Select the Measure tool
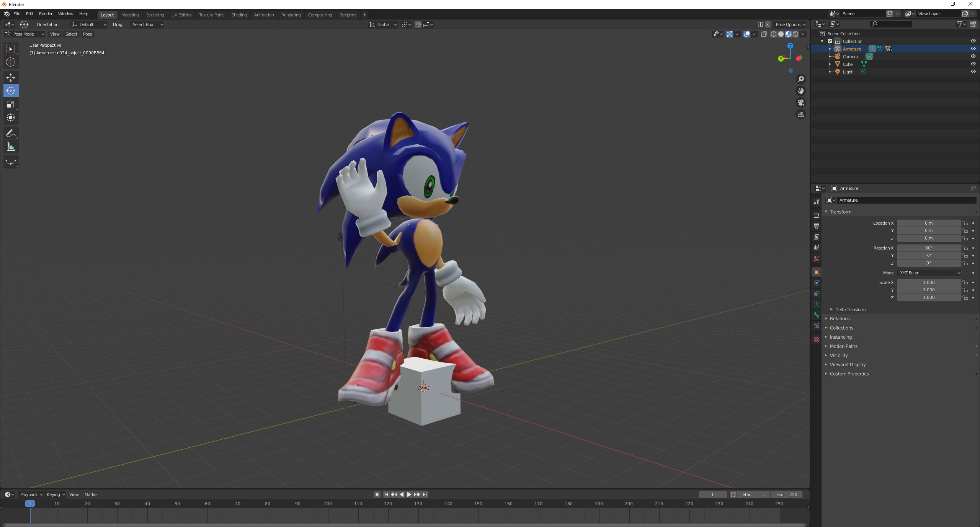 click(x=11, y=146)
